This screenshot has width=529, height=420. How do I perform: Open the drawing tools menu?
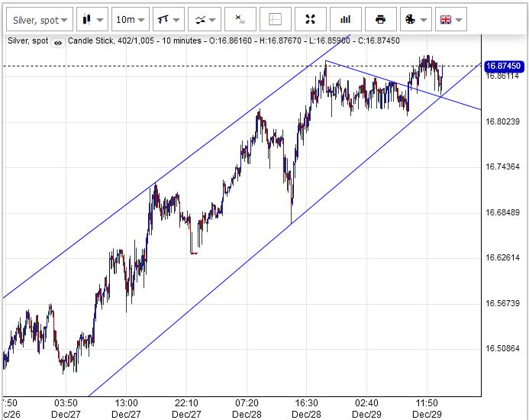(x=166, y=19)
